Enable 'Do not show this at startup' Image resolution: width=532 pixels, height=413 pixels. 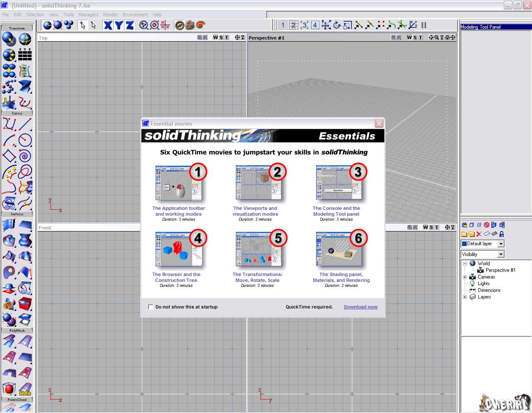tap(151, 307)
